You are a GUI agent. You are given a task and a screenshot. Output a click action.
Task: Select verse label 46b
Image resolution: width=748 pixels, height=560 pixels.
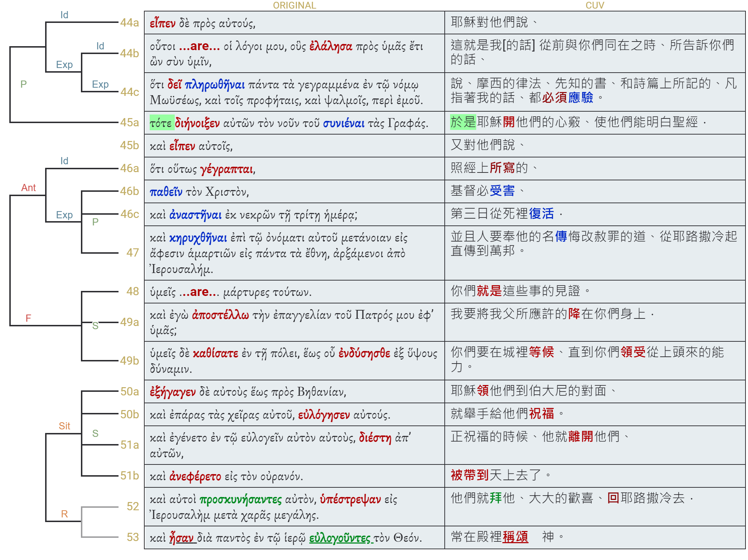coord(129,191)
